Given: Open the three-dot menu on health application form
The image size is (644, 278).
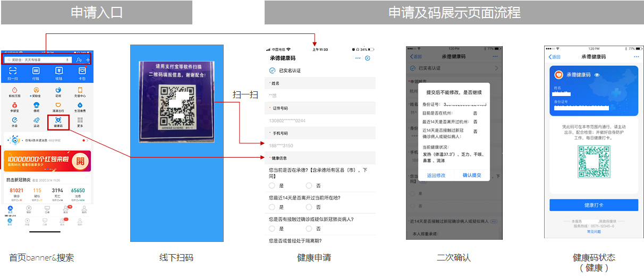Looking at the screenshot, I should [x=358, y=58].
